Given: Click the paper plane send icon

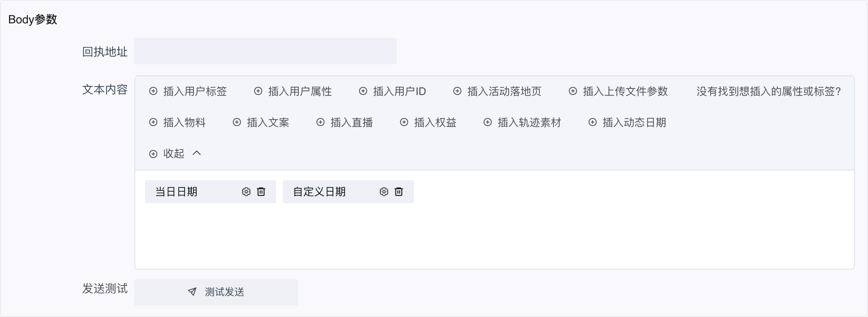Looking at the screenshot, I should (x=192, y=292).
